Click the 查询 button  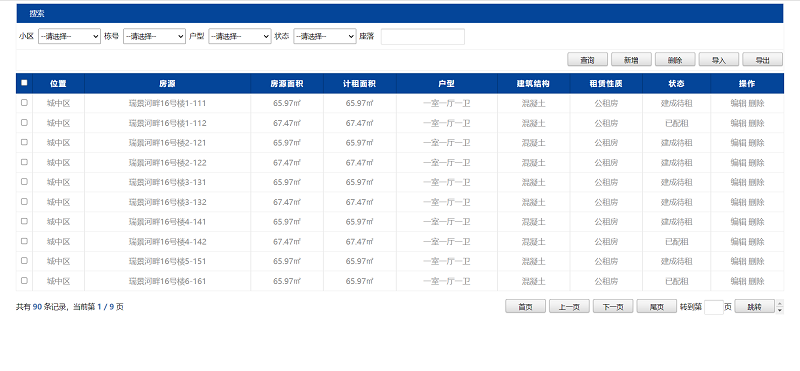(588, 60)
